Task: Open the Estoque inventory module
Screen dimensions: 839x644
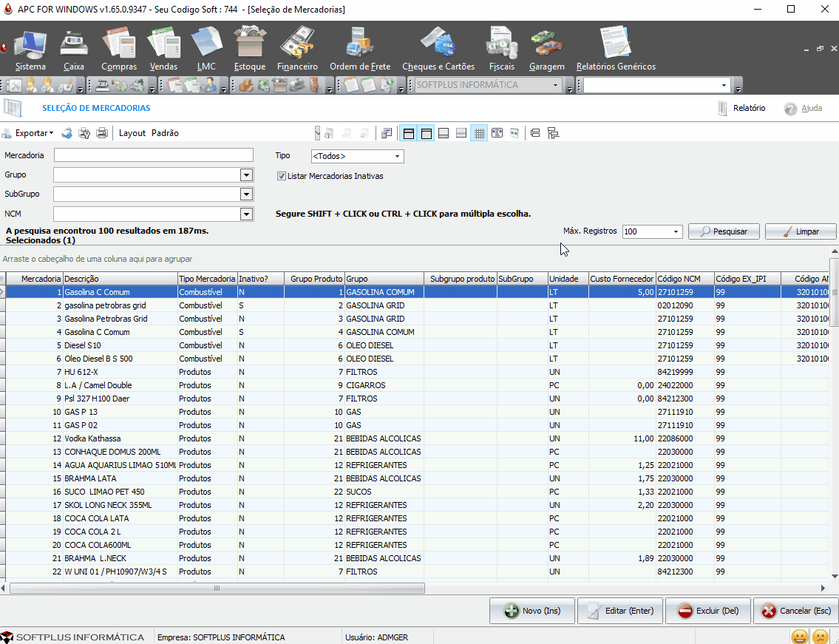Action: (249, 50)
